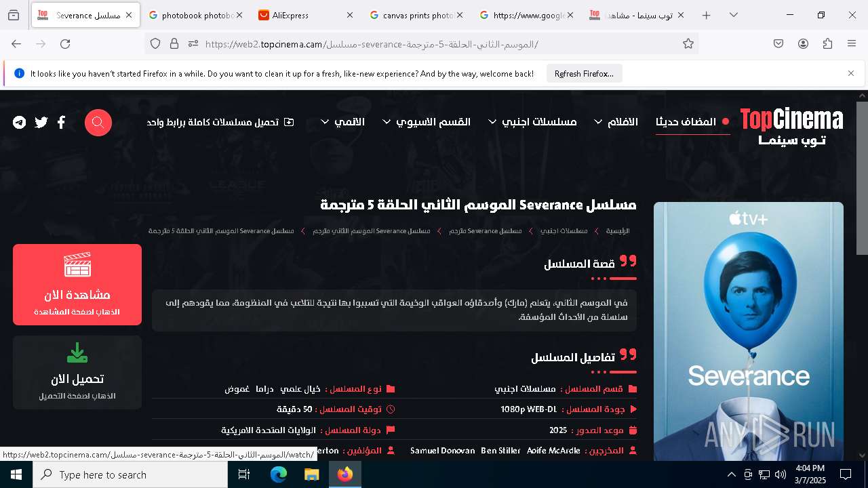Expand the الافلام menu dropdown
Screen dimensions: 868x488
coord(616,122)
